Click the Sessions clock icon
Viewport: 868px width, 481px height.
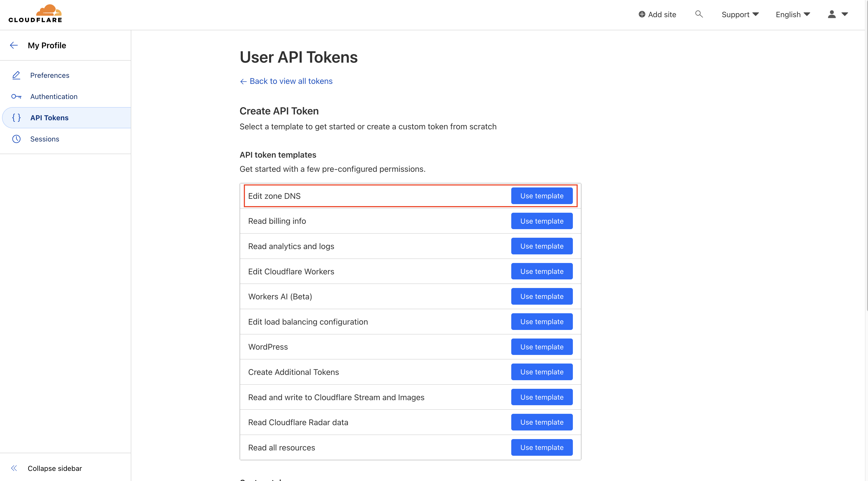[x=16, y=139]
